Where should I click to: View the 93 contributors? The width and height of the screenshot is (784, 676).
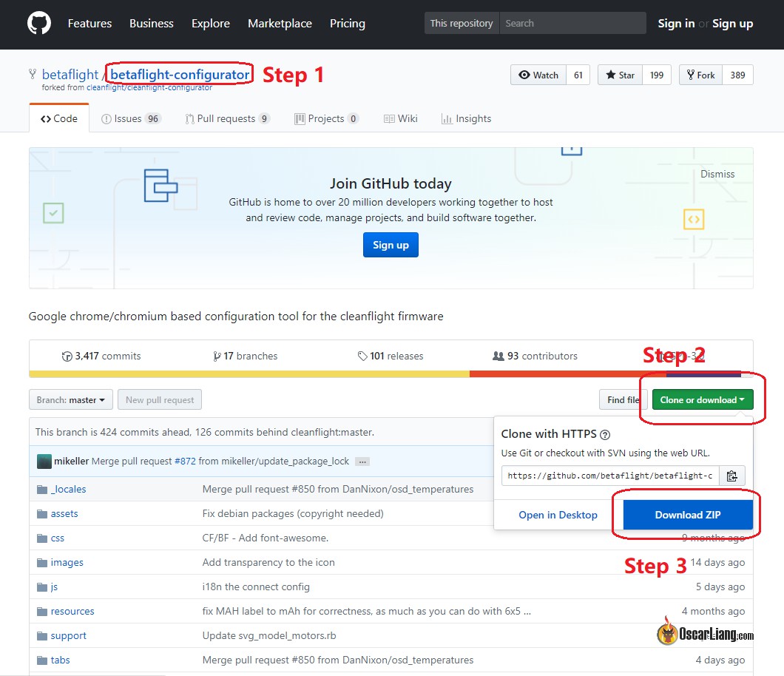(x=535, y=356)
